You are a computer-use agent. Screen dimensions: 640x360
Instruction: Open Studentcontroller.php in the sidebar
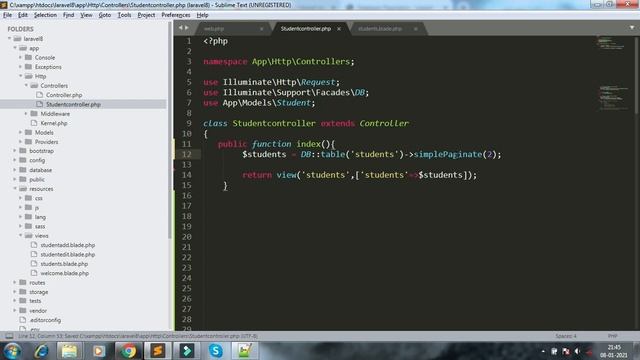pyautogui.click(x=73, y=104)
